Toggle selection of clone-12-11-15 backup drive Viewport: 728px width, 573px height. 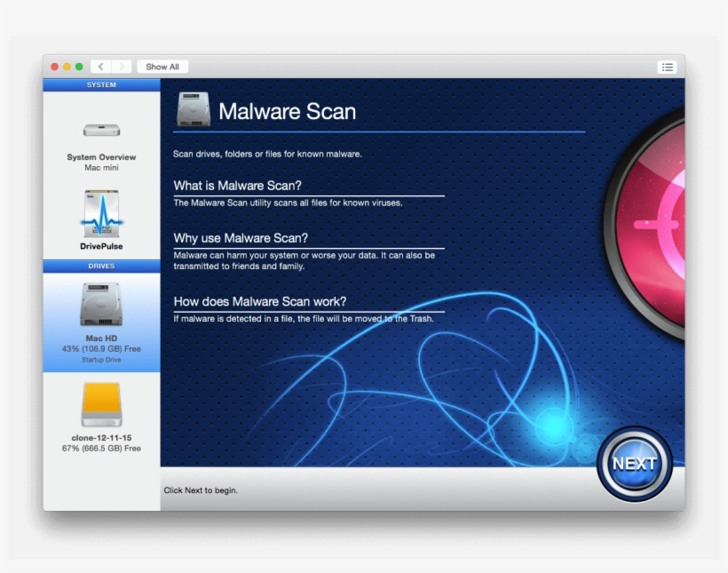tap(100, 404)
